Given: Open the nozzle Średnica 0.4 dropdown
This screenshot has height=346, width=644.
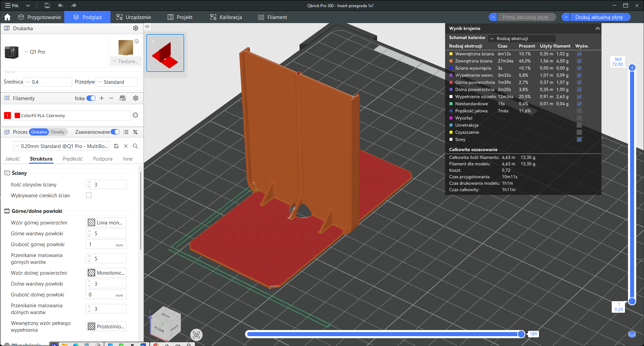Looking at the screenshot, I should [48, 82].
